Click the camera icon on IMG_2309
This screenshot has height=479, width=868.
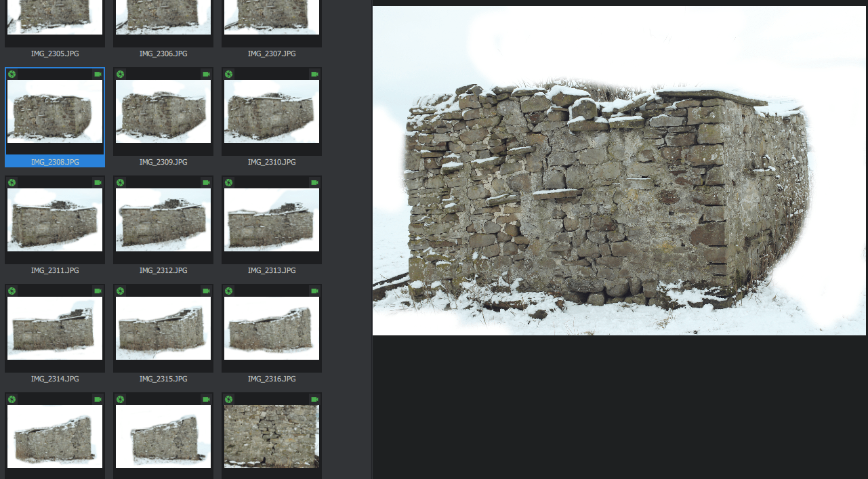click(206, 74)
